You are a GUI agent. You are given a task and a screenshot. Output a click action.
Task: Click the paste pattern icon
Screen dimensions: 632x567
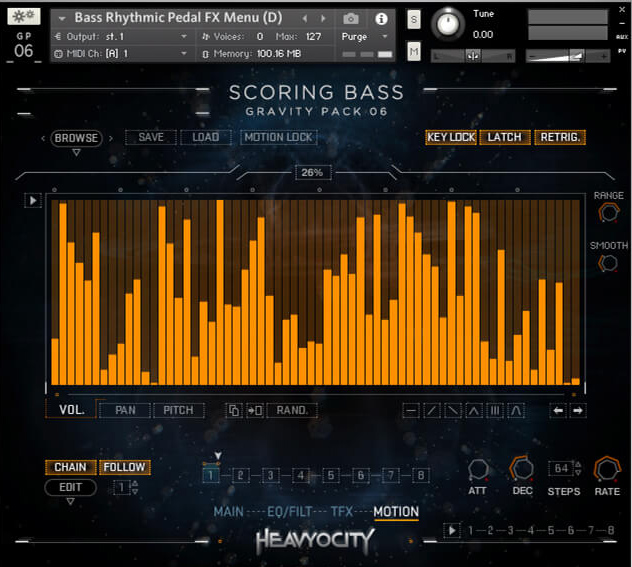[x=255, y=411]
